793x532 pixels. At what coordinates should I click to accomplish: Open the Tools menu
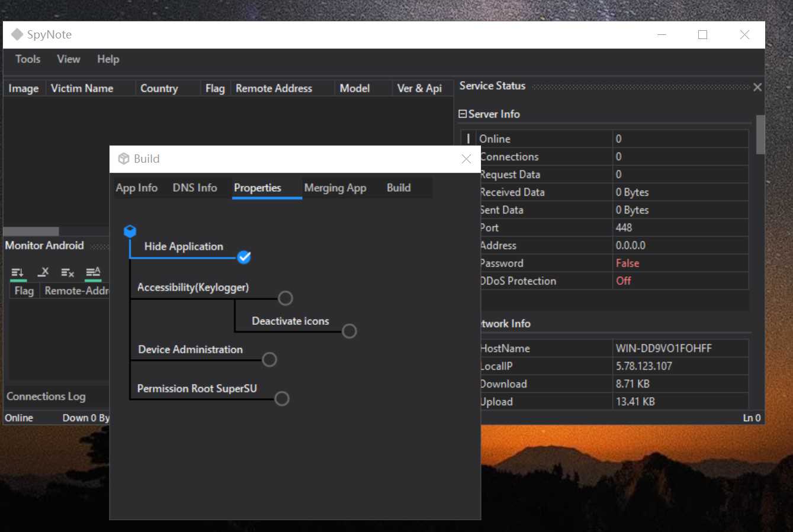tap(28, 59)
